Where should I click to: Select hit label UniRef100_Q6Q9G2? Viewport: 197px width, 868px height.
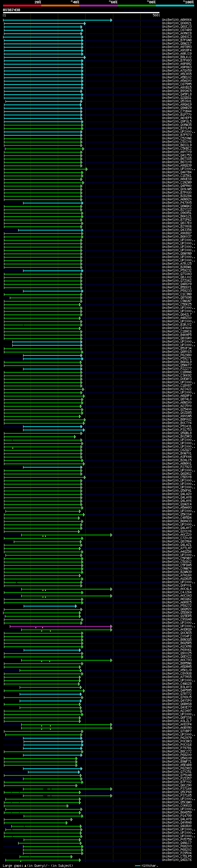(x=177, y=474)
